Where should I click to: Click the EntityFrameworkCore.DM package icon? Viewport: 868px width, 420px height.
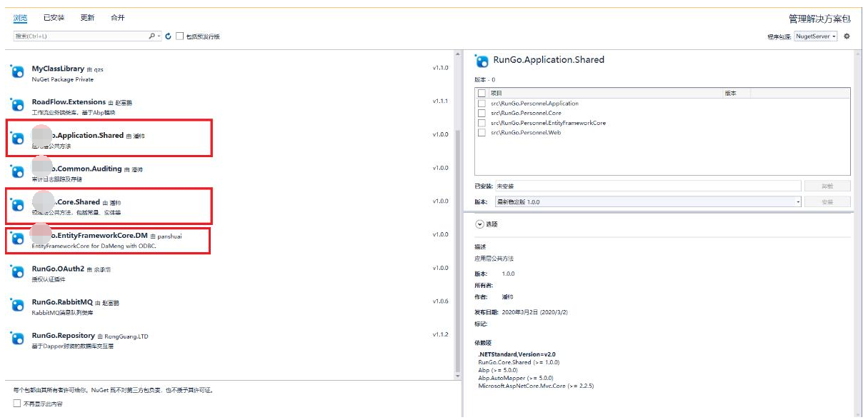[17, 238]
